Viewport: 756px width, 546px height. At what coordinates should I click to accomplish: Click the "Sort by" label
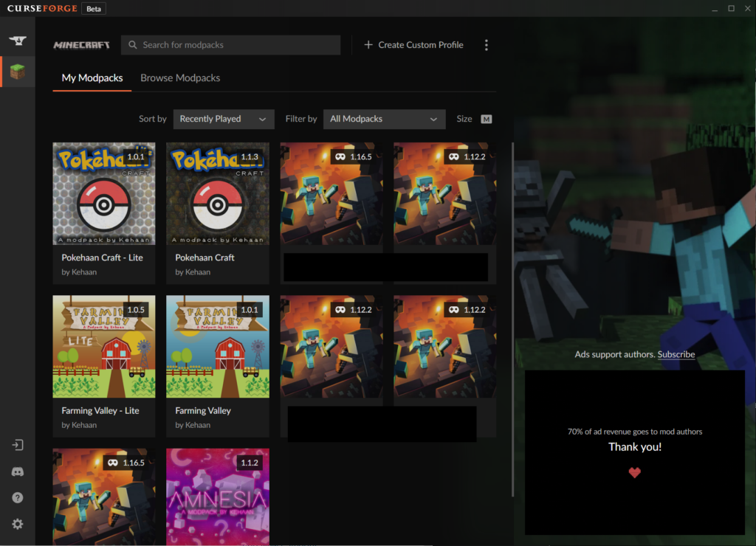point(152,119)
